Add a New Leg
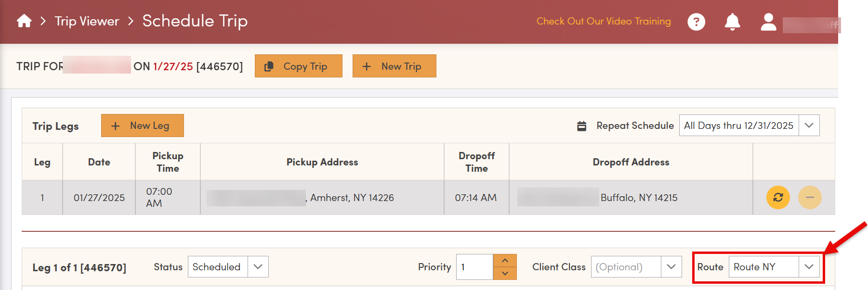 (143, 126)
